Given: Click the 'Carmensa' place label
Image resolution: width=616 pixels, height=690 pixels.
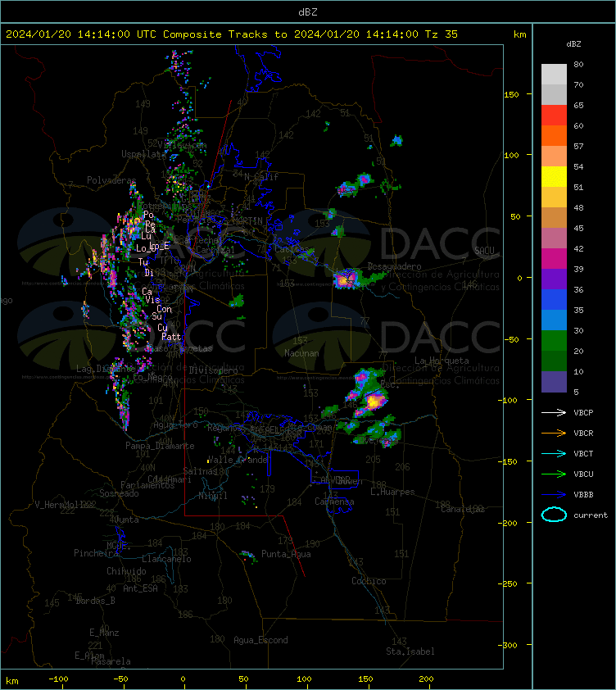Looking at the screenshot, I should [x=334, y=502].
